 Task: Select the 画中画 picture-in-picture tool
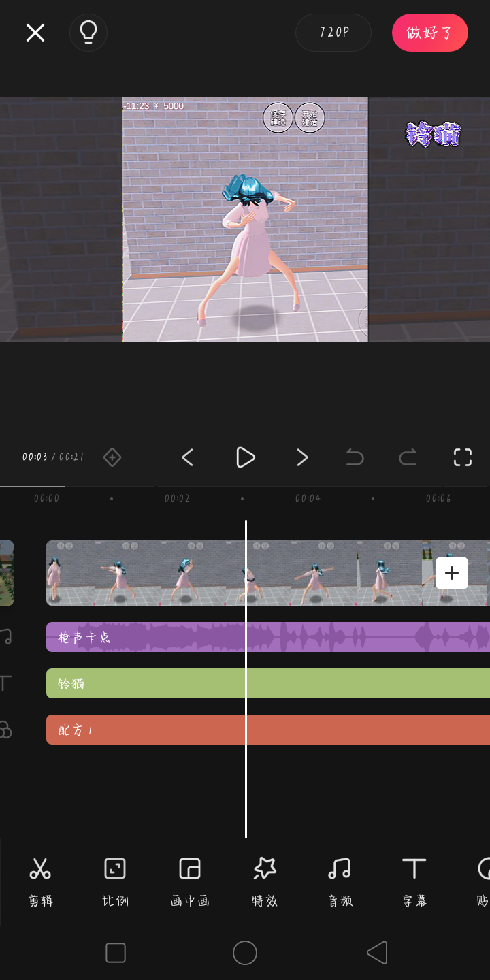(x=190, y=881)
